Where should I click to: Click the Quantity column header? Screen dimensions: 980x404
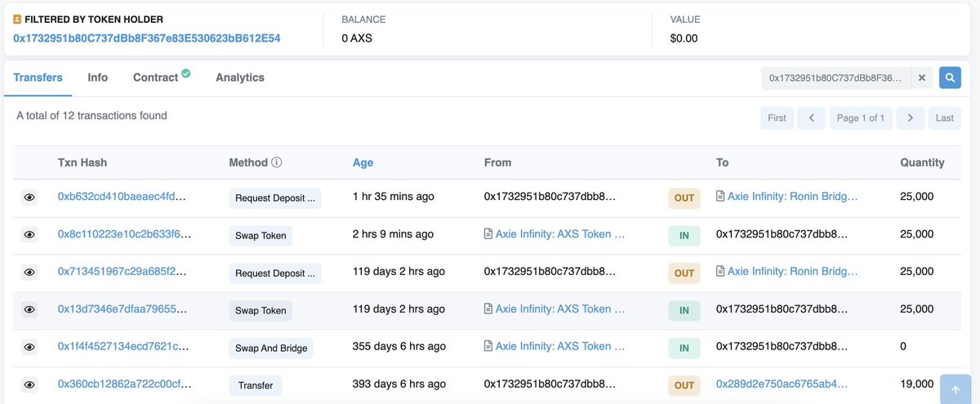click(922, 162)
